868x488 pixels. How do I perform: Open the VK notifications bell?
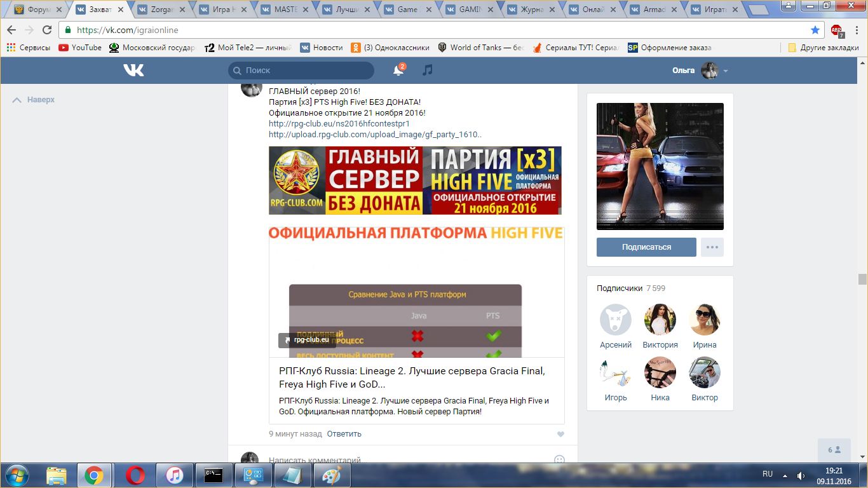398,70
